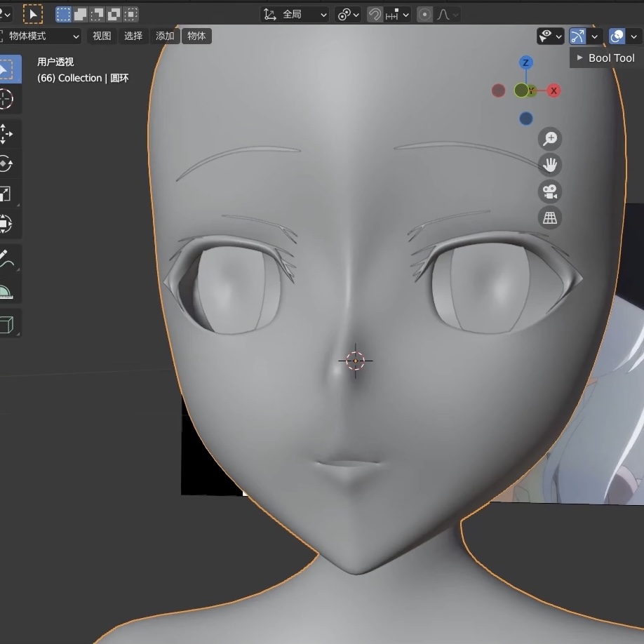
Task: Toggle proportional editing button
Action: point(424,15)
